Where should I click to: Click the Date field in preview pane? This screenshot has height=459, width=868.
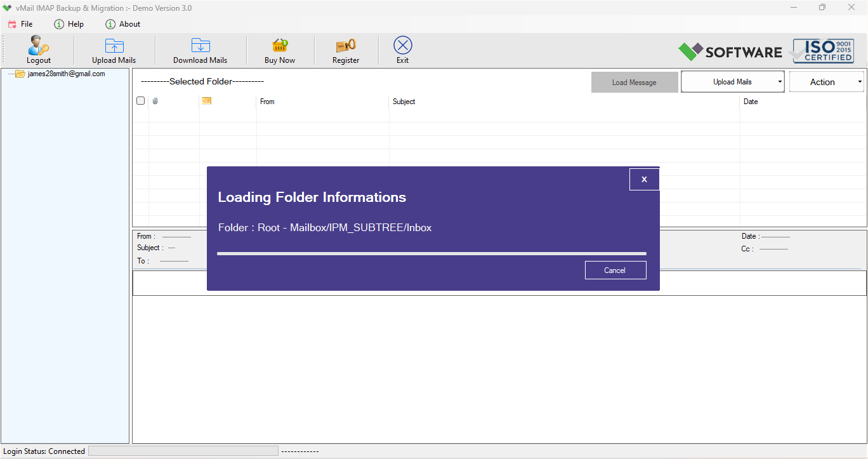[766, 236]
